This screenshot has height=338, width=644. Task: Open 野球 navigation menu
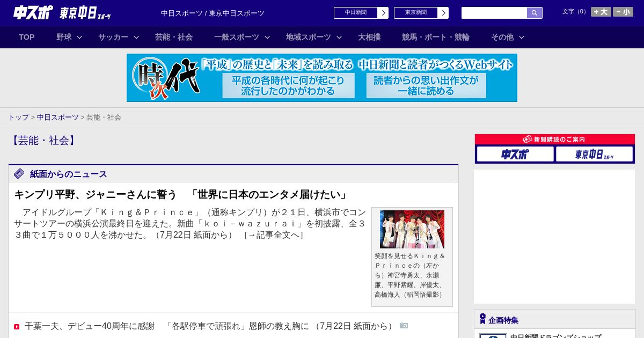(64, 37)
